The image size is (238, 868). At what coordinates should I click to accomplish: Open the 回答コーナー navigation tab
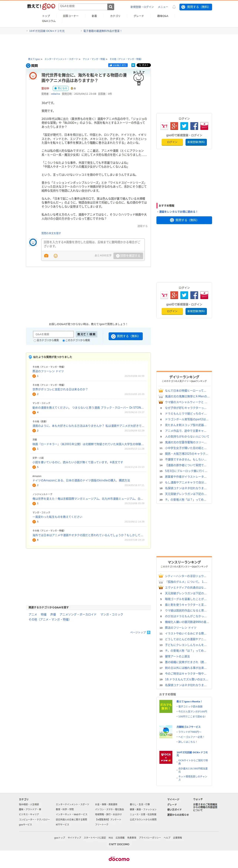point(71,16)
